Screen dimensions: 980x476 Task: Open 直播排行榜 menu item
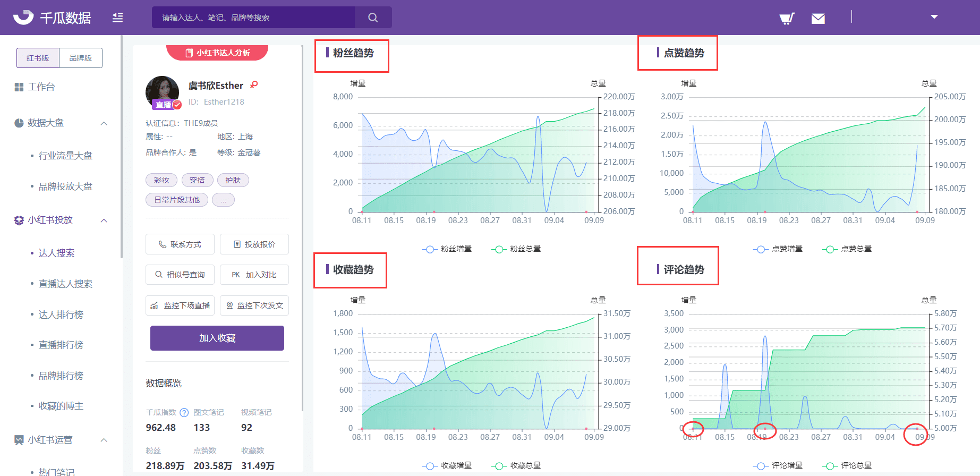(x=61, y=345)
